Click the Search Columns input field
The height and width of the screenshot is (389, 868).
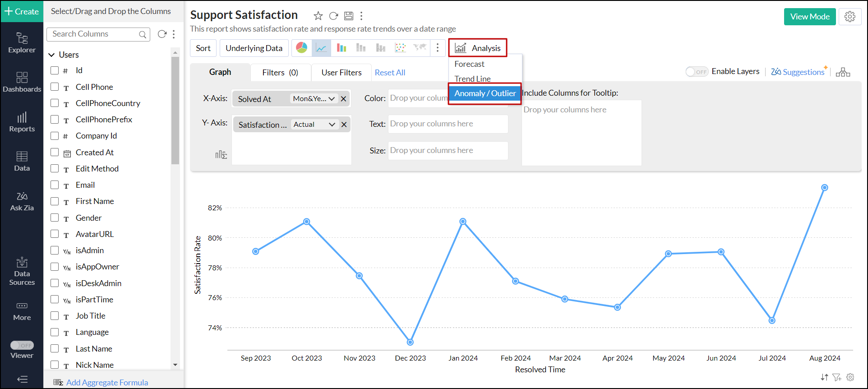click(x=95, y=34)
